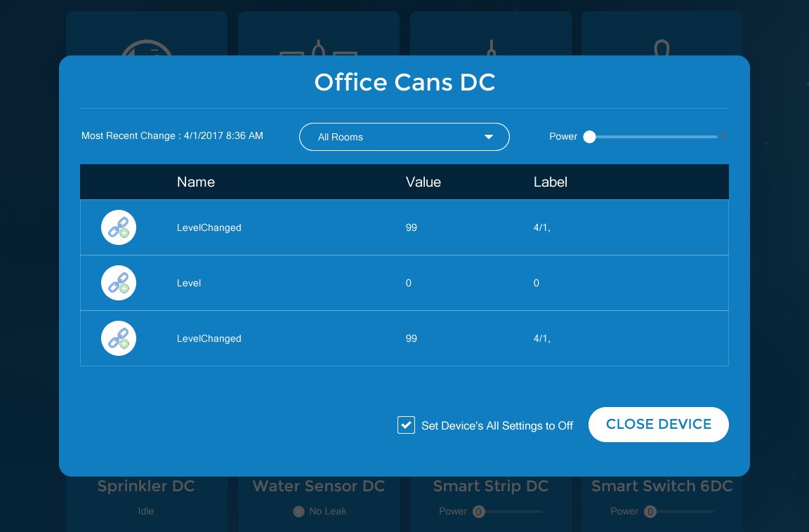Click the All Rooms dropdown arrow
Image resolution: width=809 pixels, height=532 pixels.
point(489,137)
